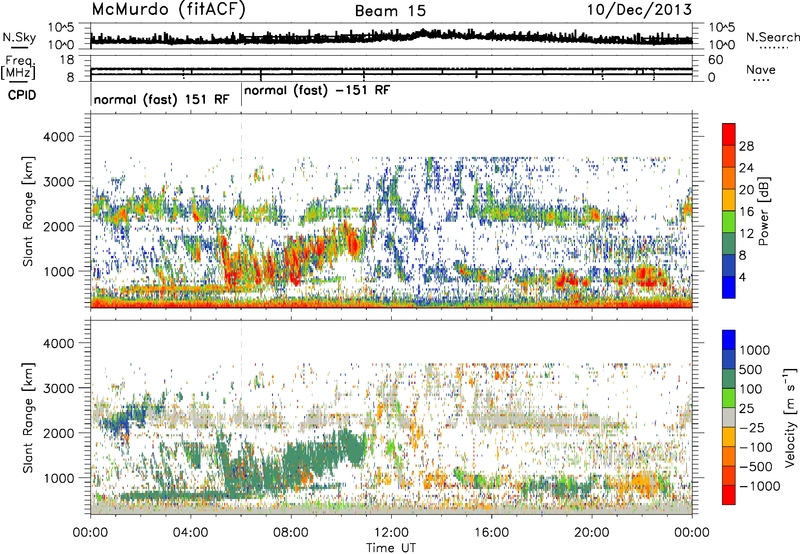Click the date '10/Dec/2013'
This screenshot has width=800, height=554.
pyautogui.click(x=640, y=10)
